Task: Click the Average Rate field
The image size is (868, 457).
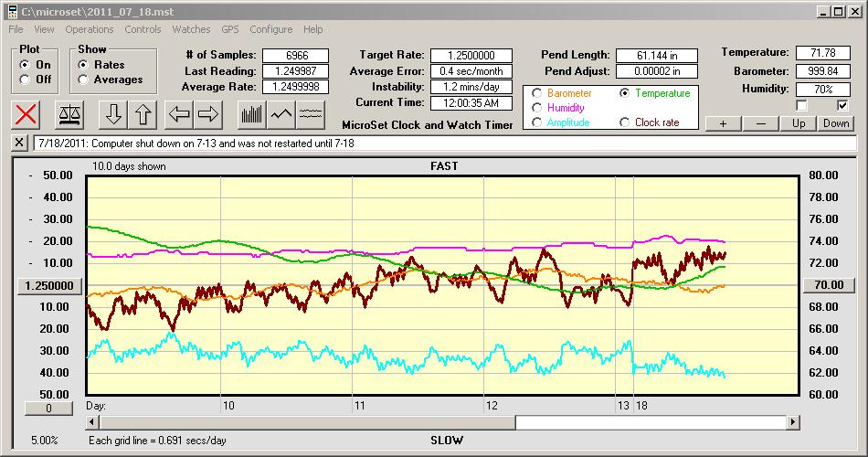Action: click(x=296, y=87)
